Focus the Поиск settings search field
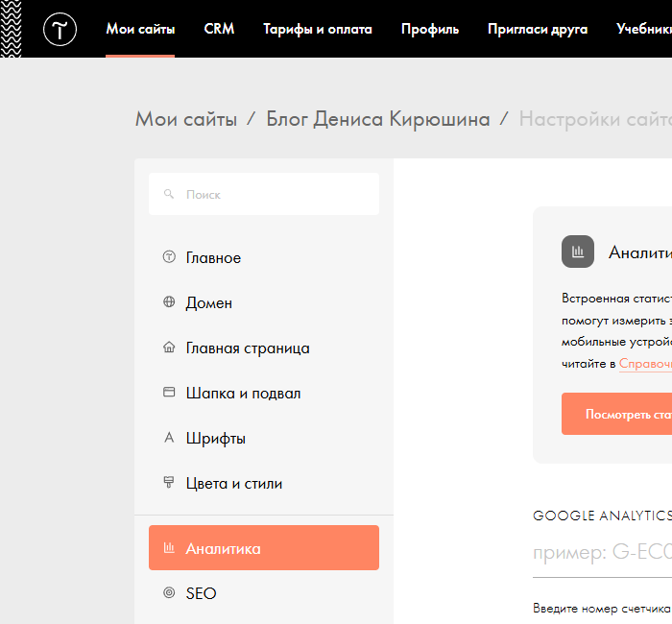672x624 pixels. [264, 194]
